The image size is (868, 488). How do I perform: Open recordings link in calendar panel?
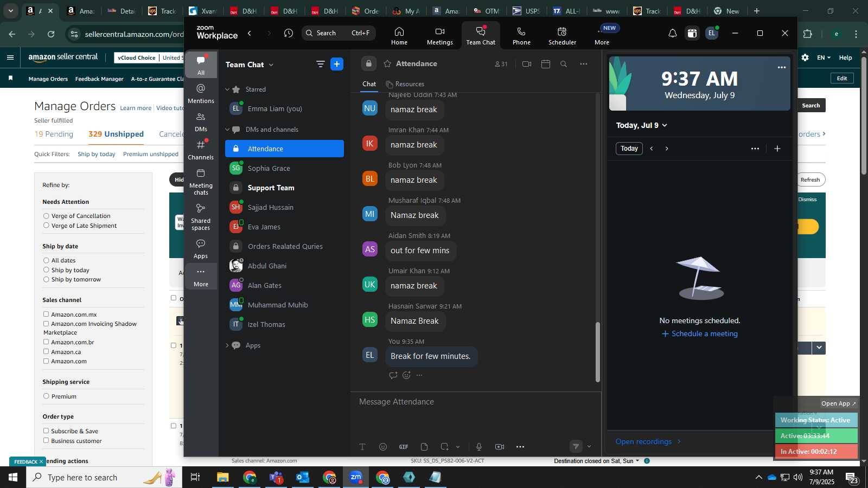(x=648, y=441)
